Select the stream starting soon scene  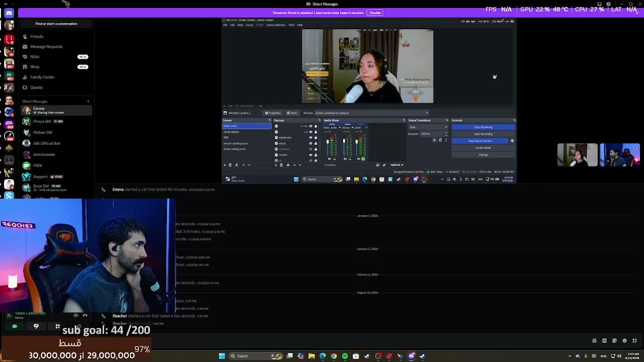247,143
